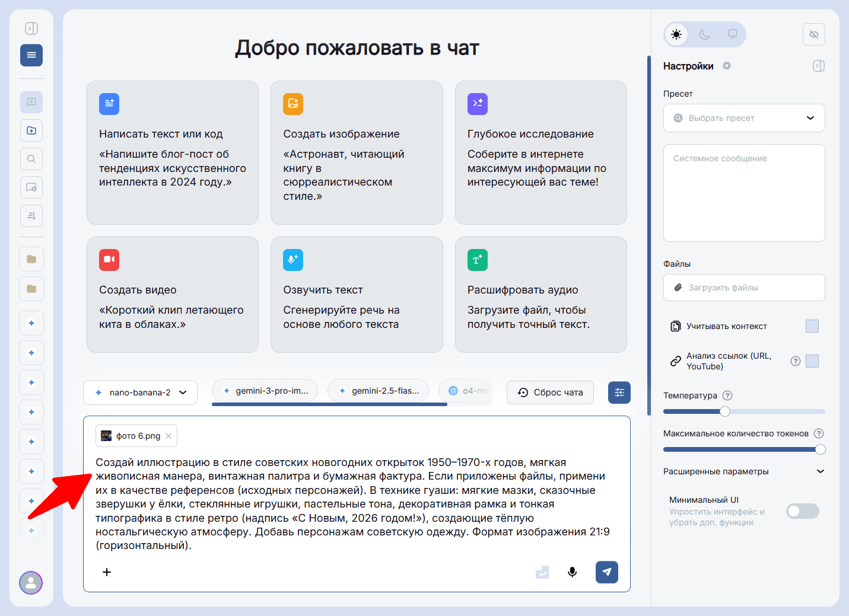Click the blue send message icon
Screen dimensions: 849x616
tap(606, 572)
